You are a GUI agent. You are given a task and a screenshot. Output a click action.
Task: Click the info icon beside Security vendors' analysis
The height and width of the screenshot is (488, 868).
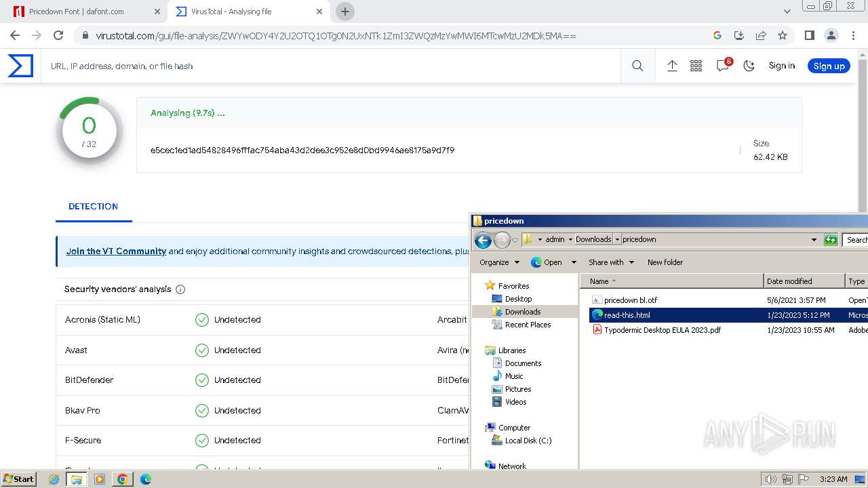(x=180, y=289)
